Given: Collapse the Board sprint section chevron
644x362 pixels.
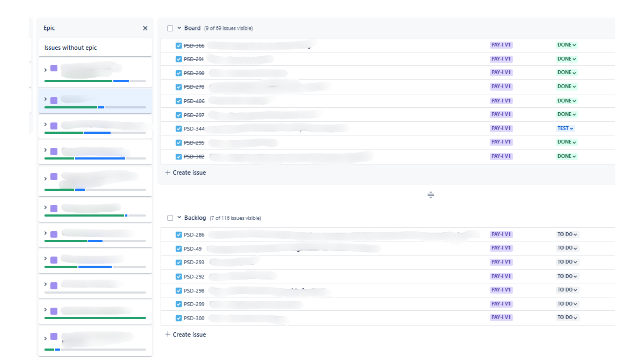Looking at the screenshot, I should tap(179, 28).
